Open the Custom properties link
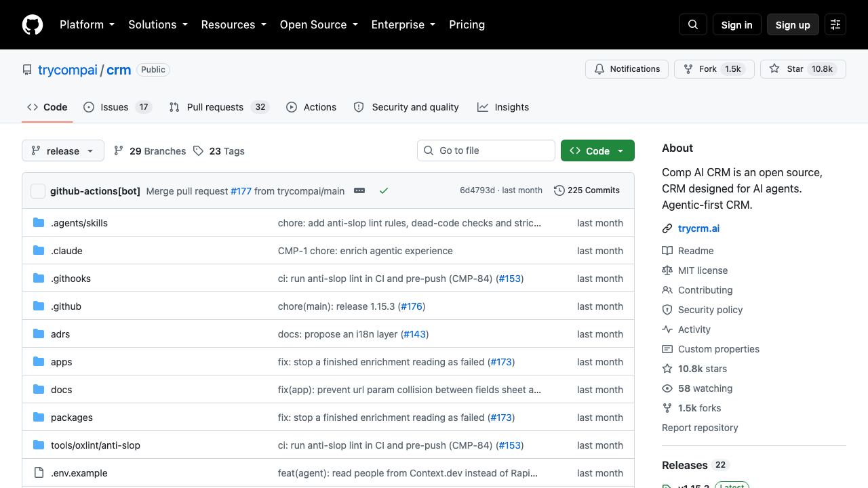 coord(719,349)
